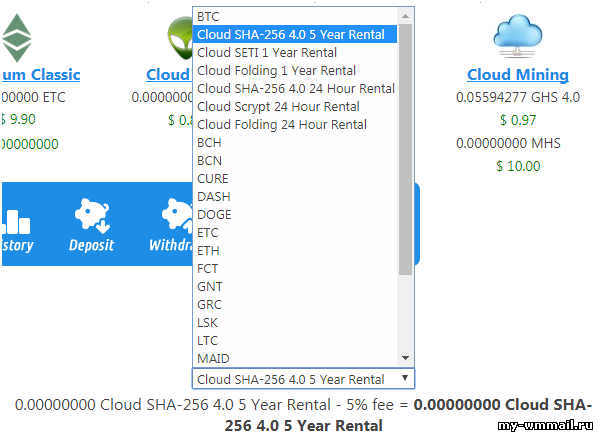Screen dimensions: 598x435
Task: Collapse the Cloud SHA-256 5 Year Rental combo box
Action: [303, 379]
